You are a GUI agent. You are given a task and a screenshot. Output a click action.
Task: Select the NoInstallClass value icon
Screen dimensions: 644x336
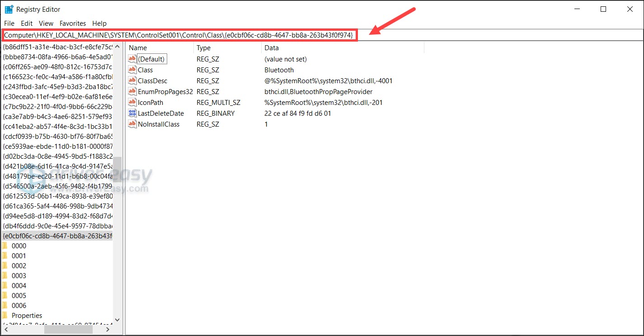coord(132,124)
